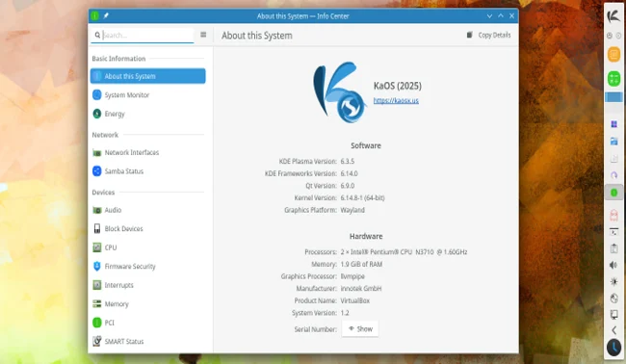626x364 pixels.
Task: Open the brightness control in system tray
Action: 614,282
